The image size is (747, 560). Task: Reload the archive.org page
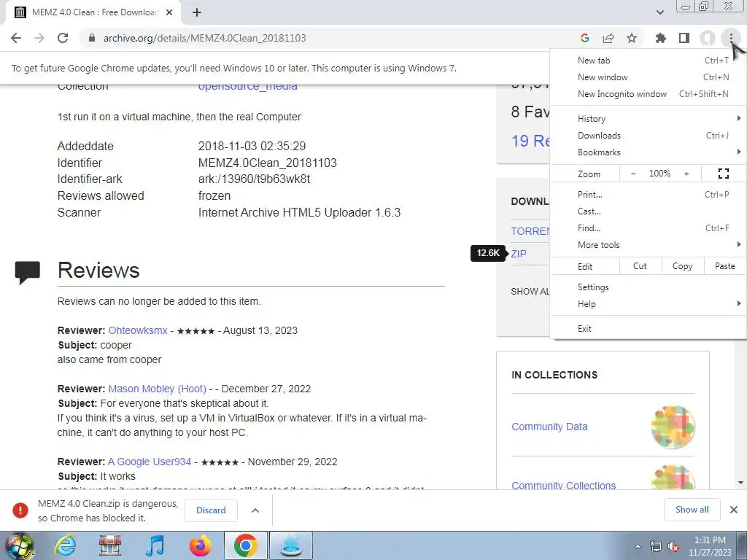tap(63, 38)
